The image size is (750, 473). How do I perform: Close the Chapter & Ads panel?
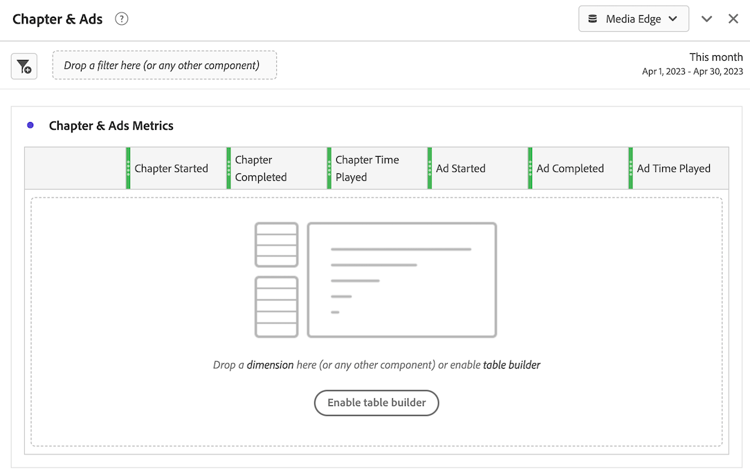733,19
